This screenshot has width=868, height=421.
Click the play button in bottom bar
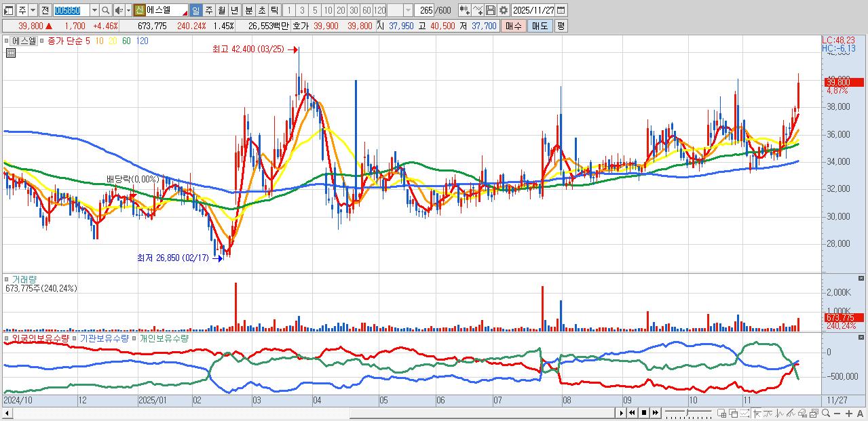click(x=622, y=413)
